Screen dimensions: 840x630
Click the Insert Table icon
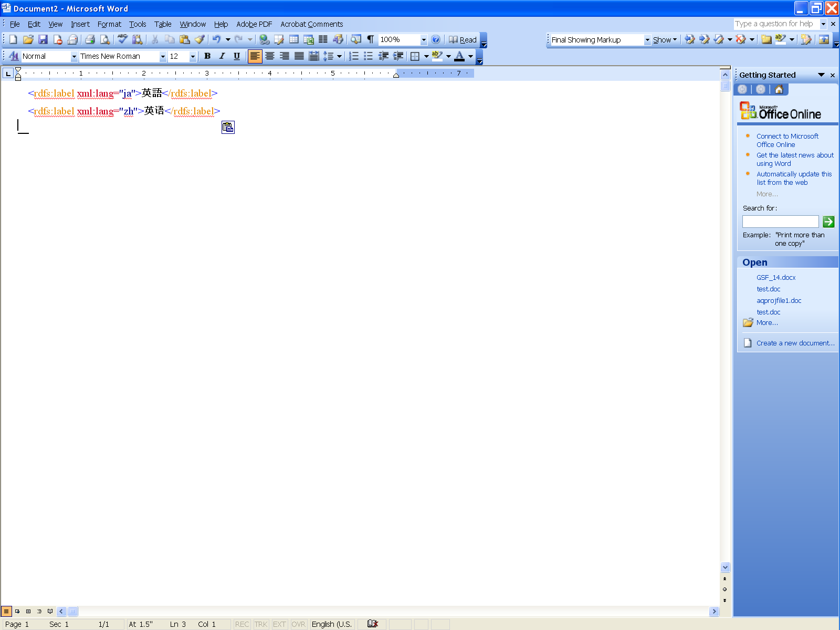pos(294,39)
